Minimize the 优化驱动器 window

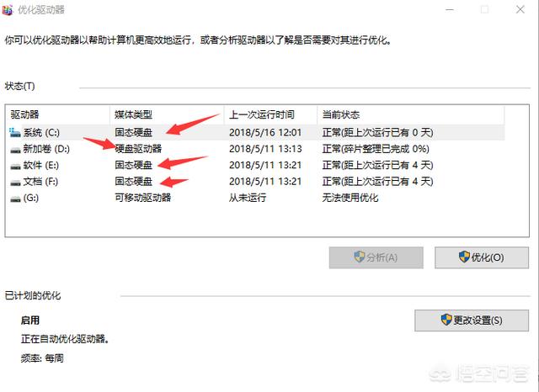(449, 9)
